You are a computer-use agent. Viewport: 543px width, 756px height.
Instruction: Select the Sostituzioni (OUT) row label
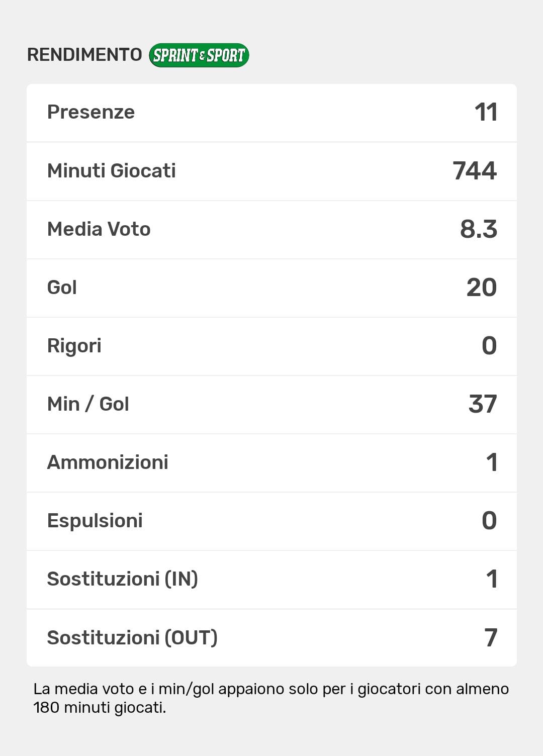pyautogui.click(x=132, y=637)
